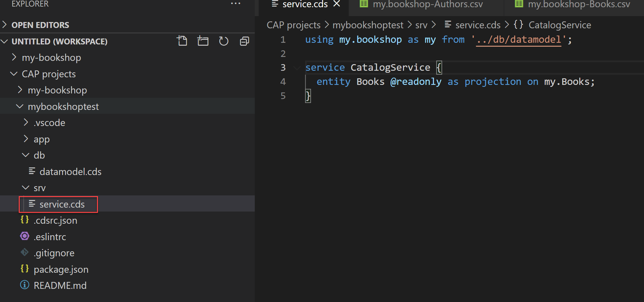This screenshot has width=644, height=302.
Task: Collapse the db folder in the tree
Action: pyautogui.click(x=26, y=155)
